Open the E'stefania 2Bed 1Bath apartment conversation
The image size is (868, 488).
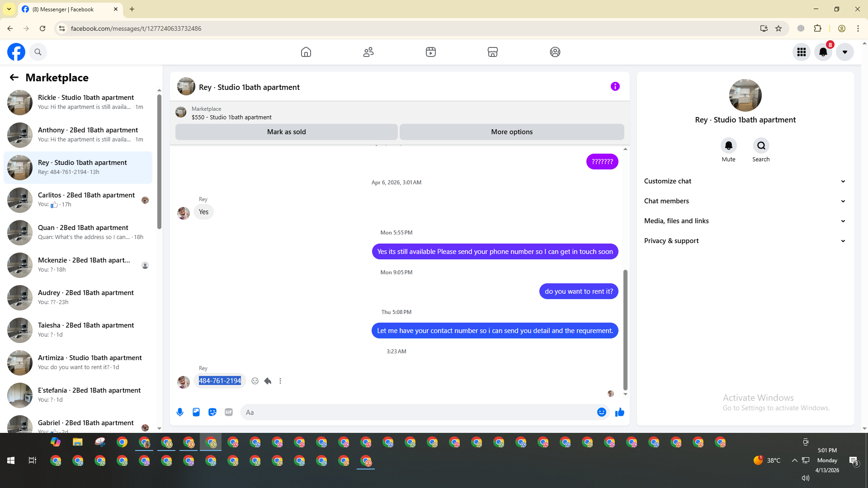click(78, 395)
